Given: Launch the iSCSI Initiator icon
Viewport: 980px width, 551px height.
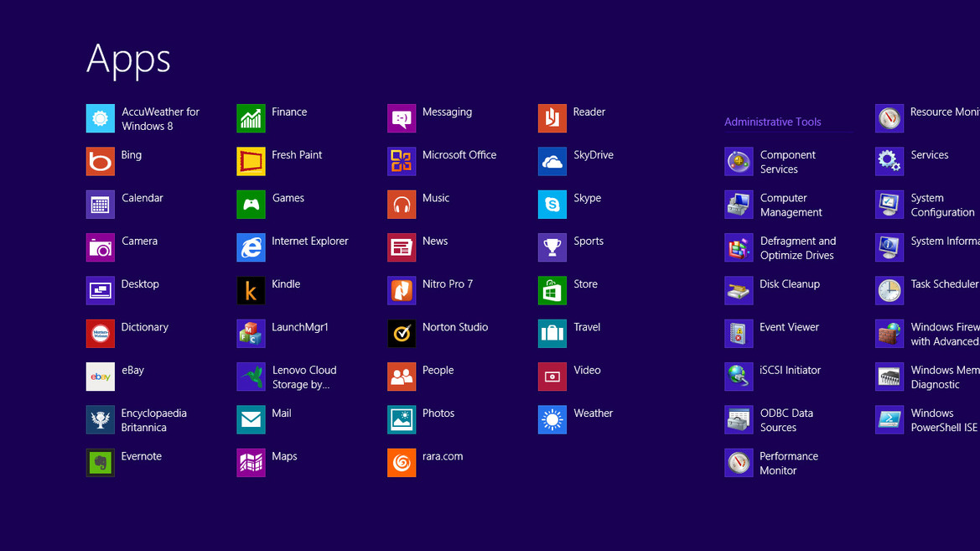Looking at the screenshot, I should (739, 377).
